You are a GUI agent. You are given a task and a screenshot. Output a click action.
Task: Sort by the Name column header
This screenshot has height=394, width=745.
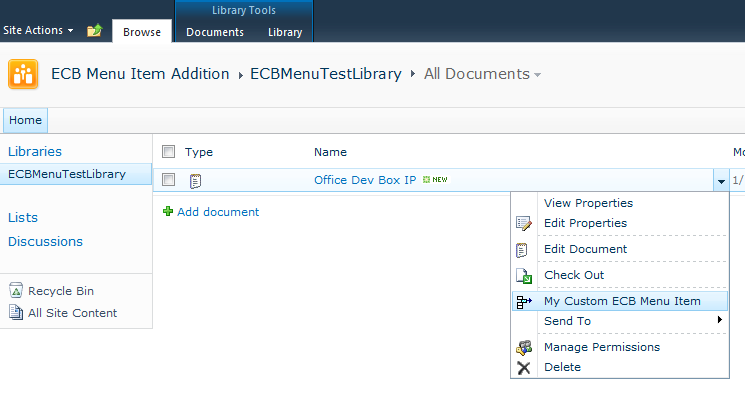[330, 152]
